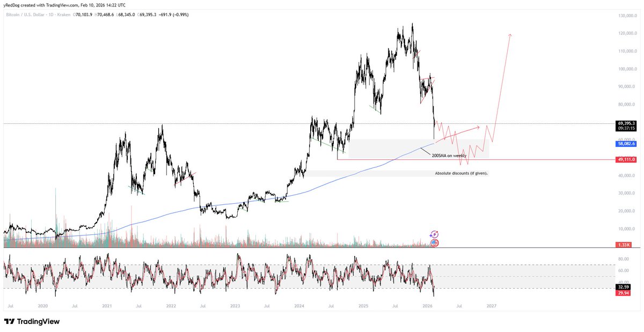
Task: Click the US flag economic event marker icon
Action: 434,242
